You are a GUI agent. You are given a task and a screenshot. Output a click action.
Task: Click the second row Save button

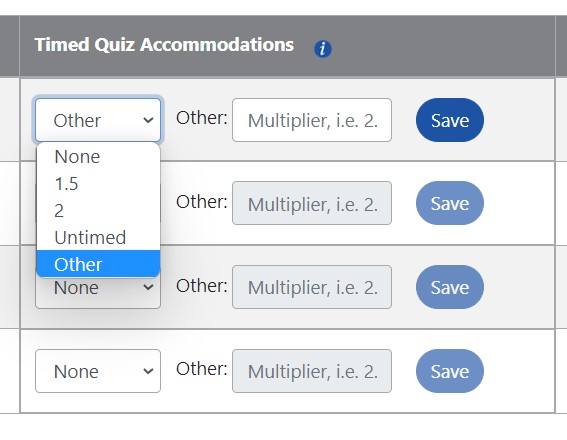point(449,203)
